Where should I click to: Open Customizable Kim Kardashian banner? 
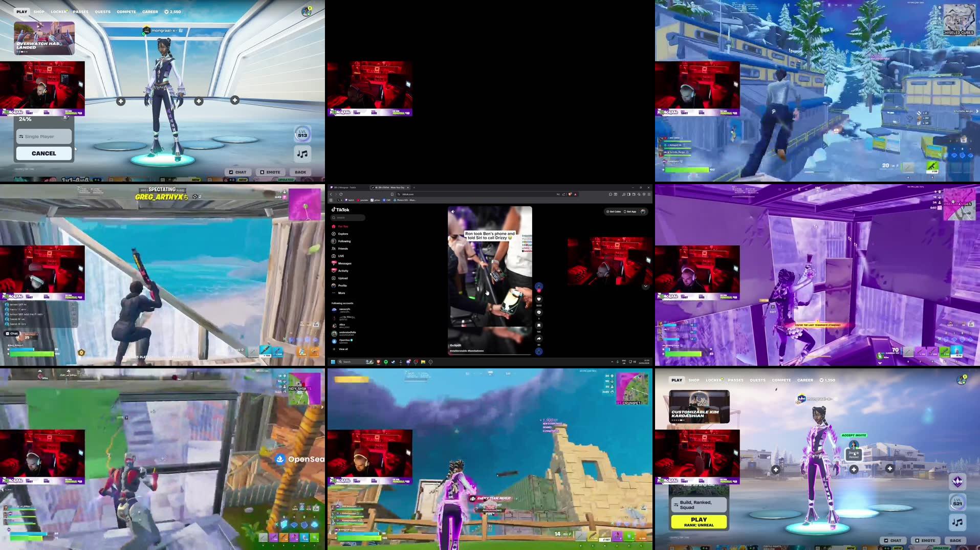[699, 407]
